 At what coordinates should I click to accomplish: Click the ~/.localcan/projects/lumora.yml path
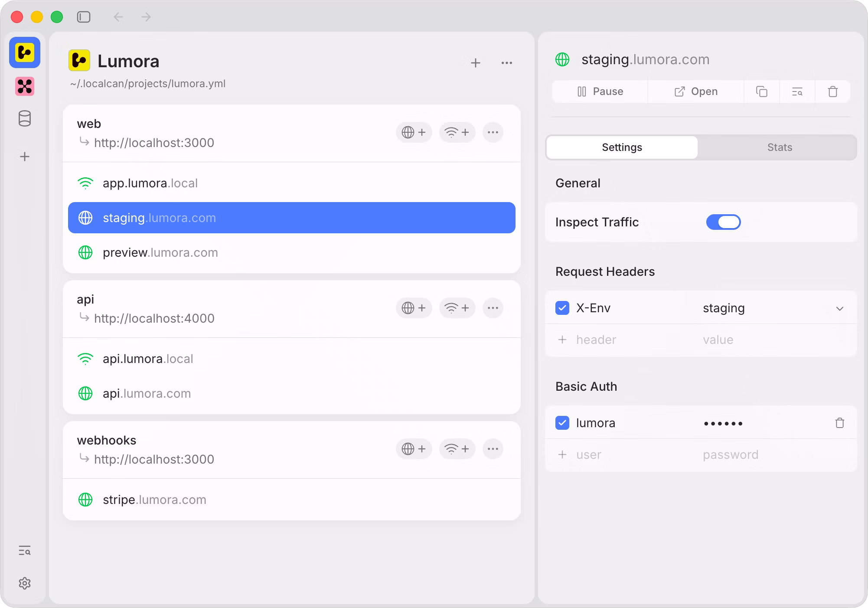[148, 84]
